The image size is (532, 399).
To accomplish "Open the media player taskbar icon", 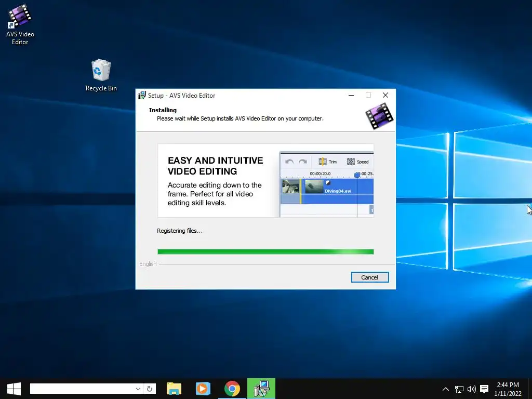I will [x=203, y=389].
